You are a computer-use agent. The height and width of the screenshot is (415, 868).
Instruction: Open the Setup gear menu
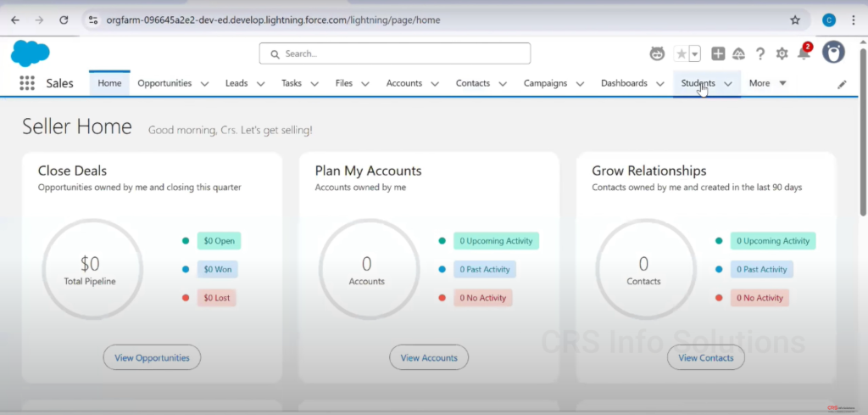pyautogui.click(x=782, y=53)
